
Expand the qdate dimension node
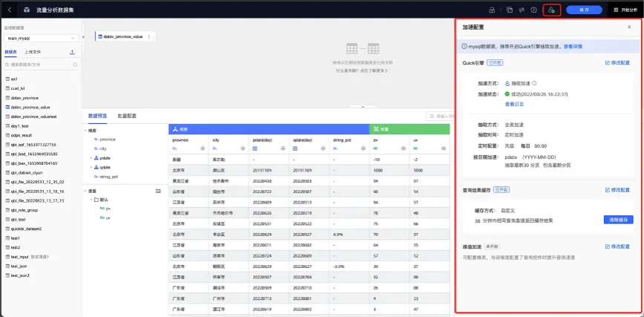[91, 167]
